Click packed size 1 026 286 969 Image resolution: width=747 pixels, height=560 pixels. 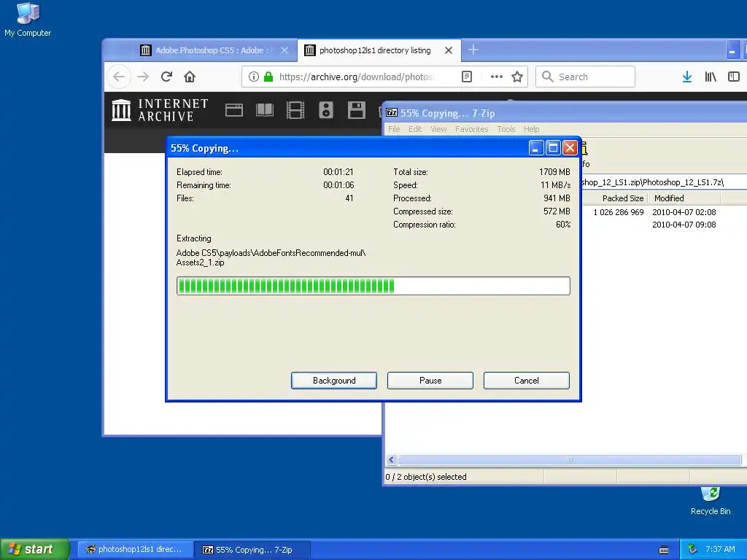coord(619,212)
